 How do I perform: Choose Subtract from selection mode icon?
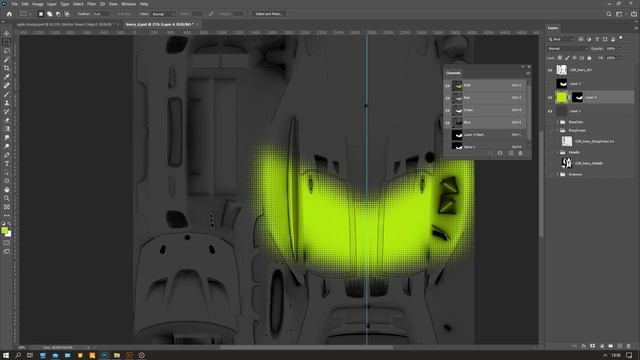click(x=58, y=14)
